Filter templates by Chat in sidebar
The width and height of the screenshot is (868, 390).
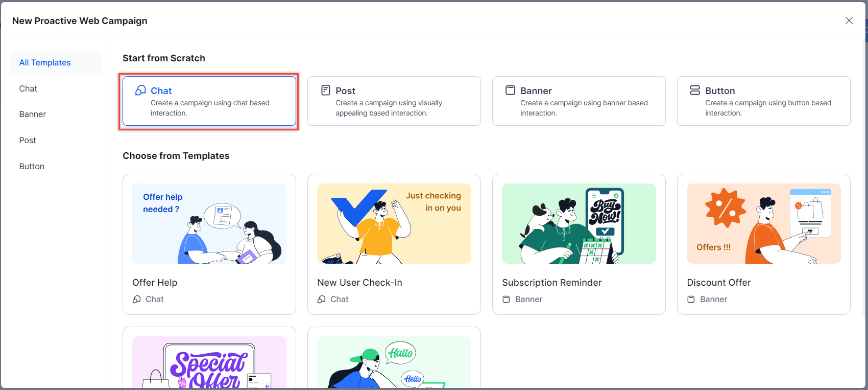[x=28, y=89]
